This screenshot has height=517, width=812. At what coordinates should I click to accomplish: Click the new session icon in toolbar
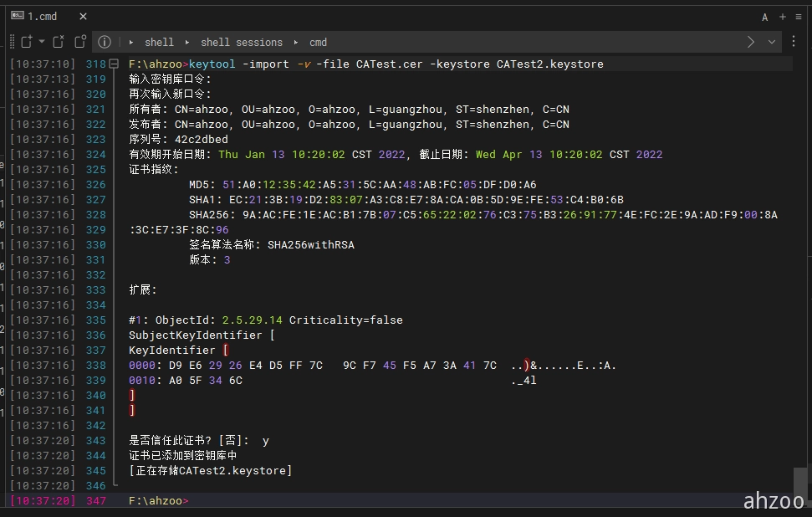tap(26, 42)
